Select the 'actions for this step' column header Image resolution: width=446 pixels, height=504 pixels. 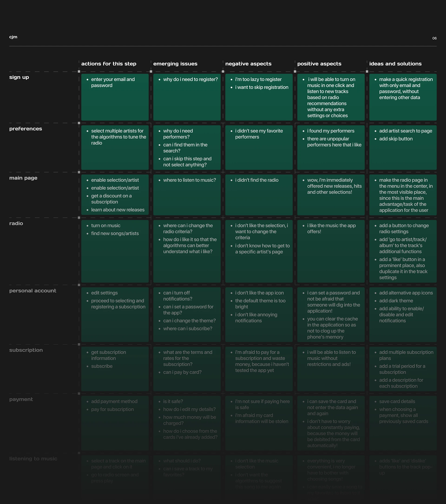click(109, 64)
